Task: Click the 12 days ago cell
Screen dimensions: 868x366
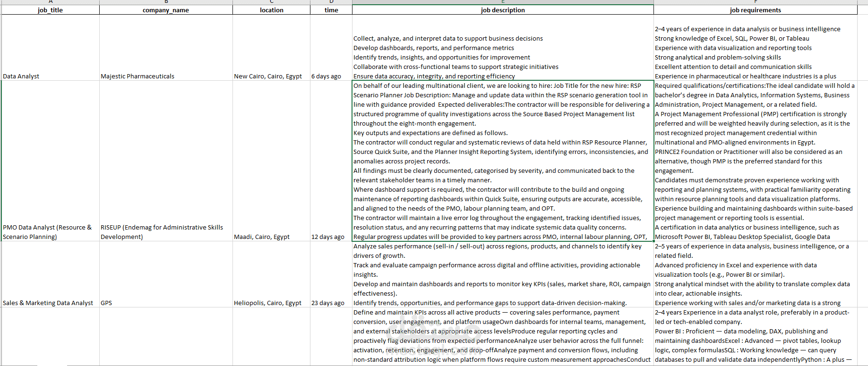Action: [x=331, y=161]
